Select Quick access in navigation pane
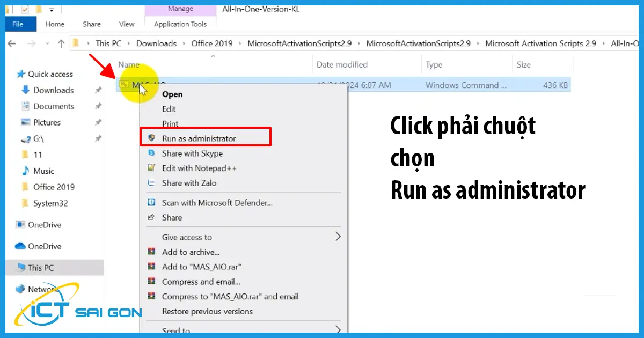 tap(45, 74)
